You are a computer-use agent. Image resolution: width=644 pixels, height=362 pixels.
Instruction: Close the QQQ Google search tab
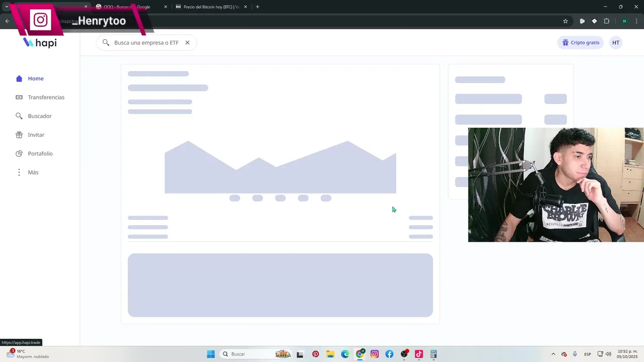click(166, 7)
